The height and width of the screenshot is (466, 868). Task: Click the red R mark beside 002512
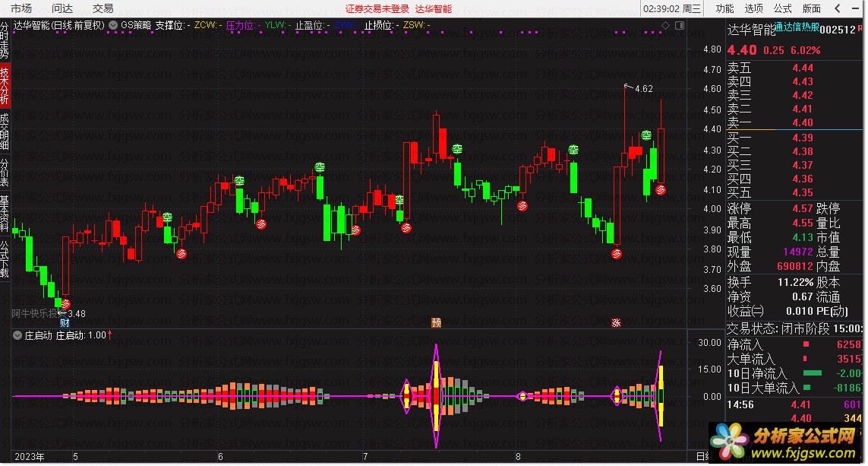click(x=860, y=26)
